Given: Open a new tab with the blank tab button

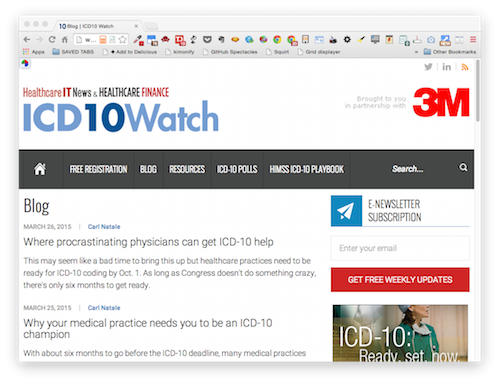Looking at the screenshot, I should click(151, 26).
